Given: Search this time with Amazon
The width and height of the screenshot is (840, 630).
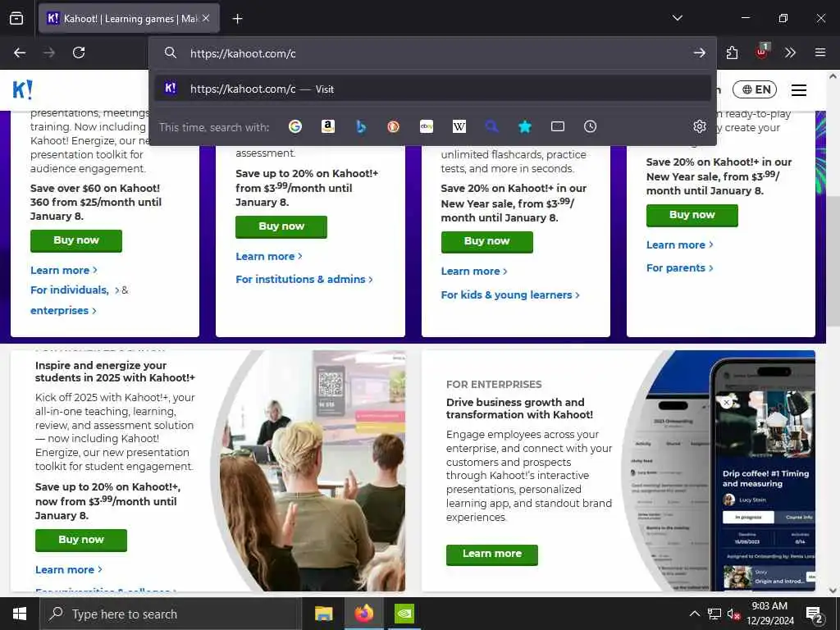Looking at the screenshot, I should pyautogui.click(x=328, y=126).
